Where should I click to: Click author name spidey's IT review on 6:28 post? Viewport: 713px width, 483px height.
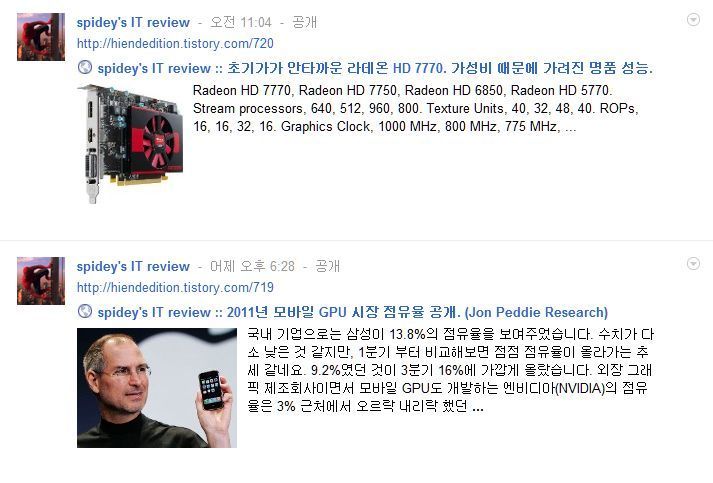tap(133, 266)
